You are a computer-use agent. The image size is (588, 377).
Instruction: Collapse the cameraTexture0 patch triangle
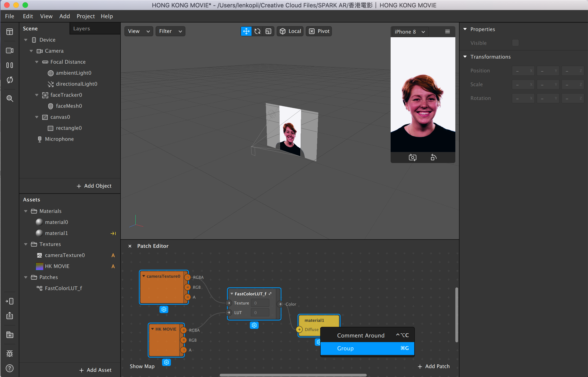144,276
